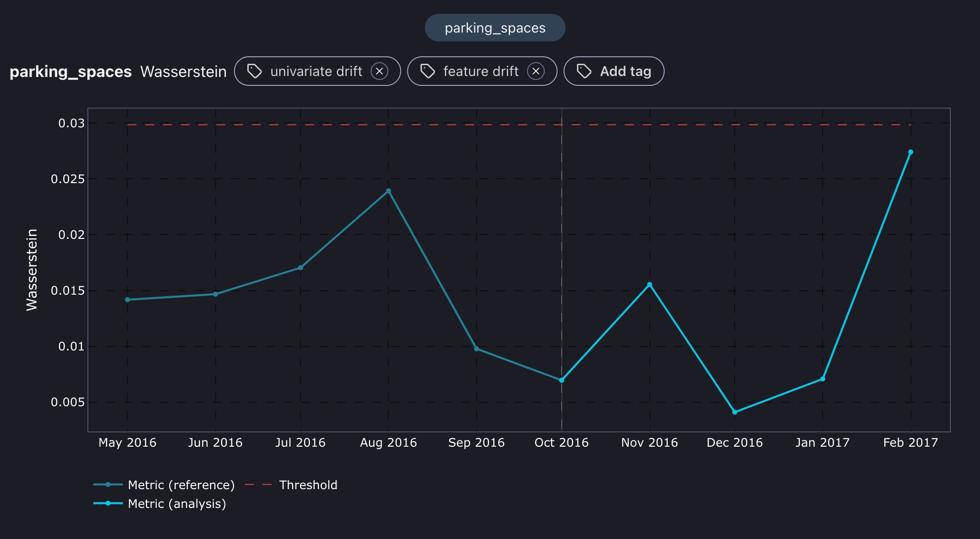980x539 pixels.
Task: Click tag icon beside univariate drift
Action: coord(255,72)
